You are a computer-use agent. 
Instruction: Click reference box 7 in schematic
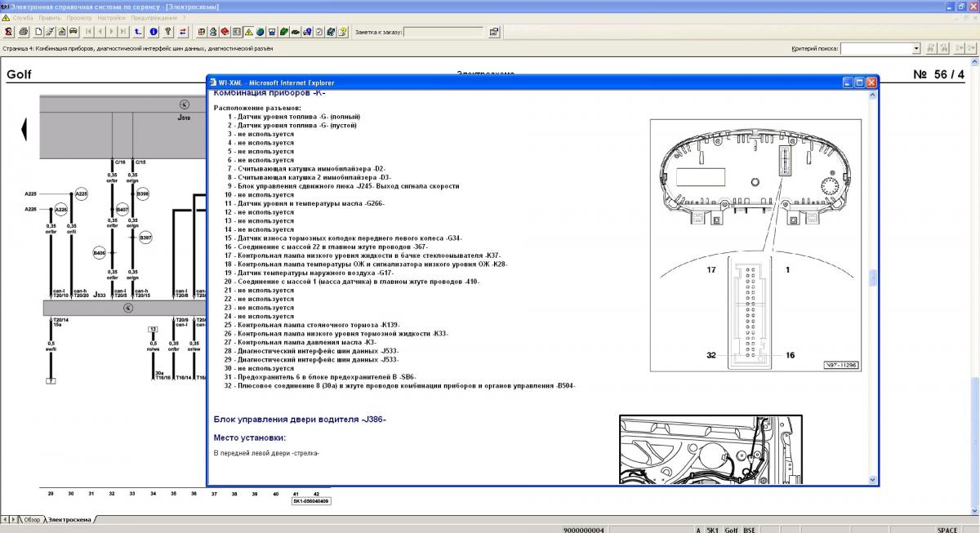tap(51, 381)
